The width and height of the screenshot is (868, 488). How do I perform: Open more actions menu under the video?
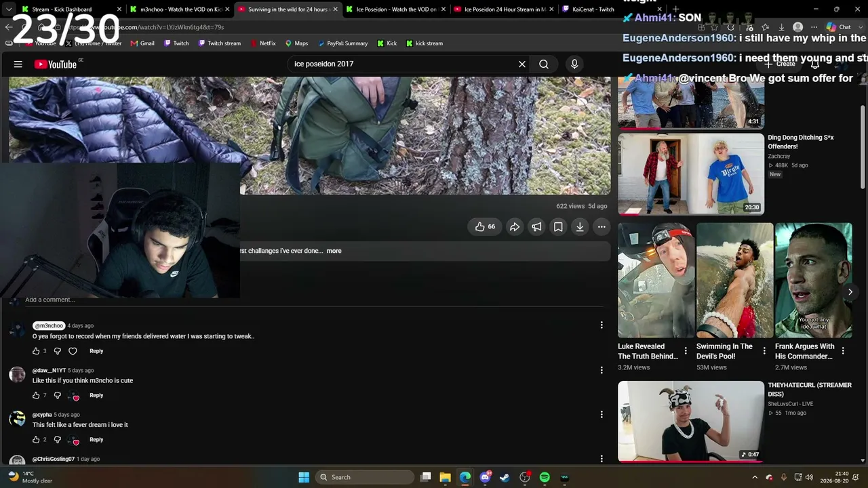[x=601, y=227]
